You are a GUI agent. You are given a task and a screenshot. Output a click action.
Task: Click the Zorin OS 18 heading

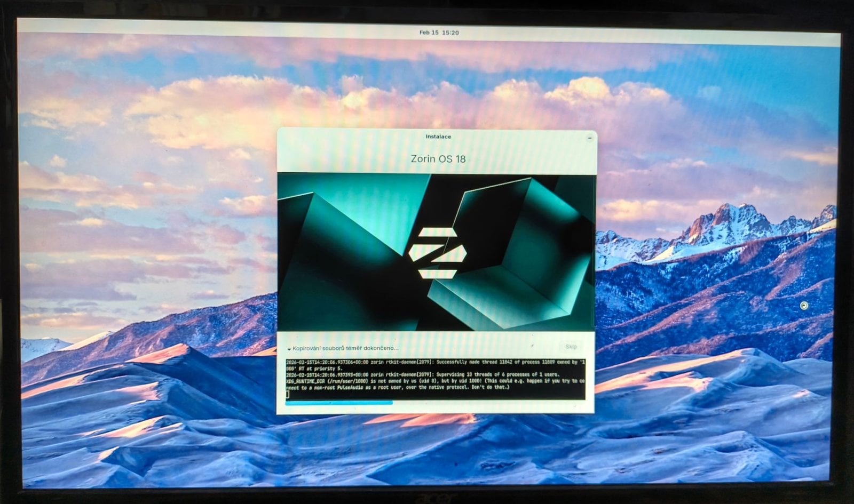(438, 158)
